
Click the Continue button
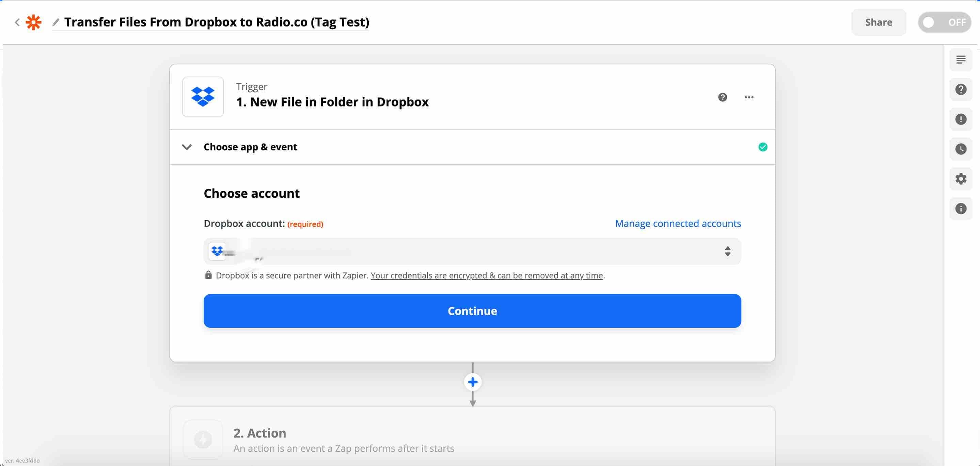(x=472, y=311)
